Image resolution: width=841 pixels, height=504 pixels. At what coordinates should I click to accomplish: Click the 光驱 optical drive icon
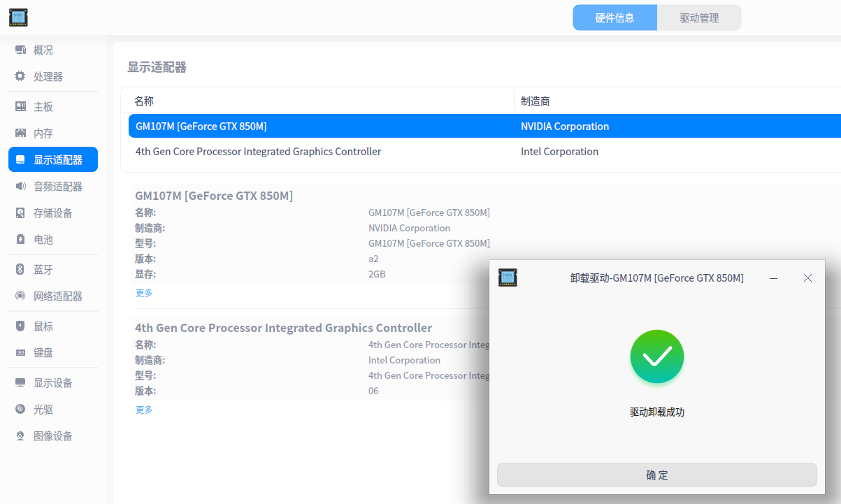[x=20, y=409]
